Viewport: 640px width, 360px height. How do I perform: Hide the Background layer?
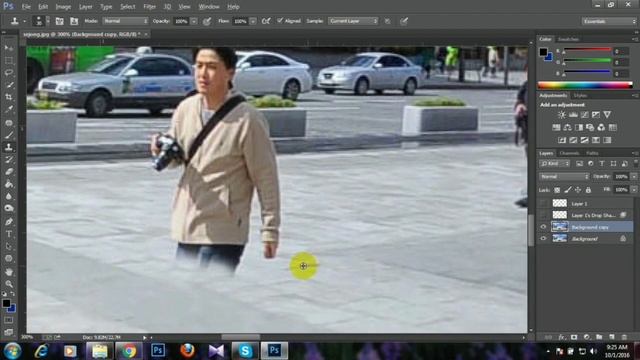[543, 239]
